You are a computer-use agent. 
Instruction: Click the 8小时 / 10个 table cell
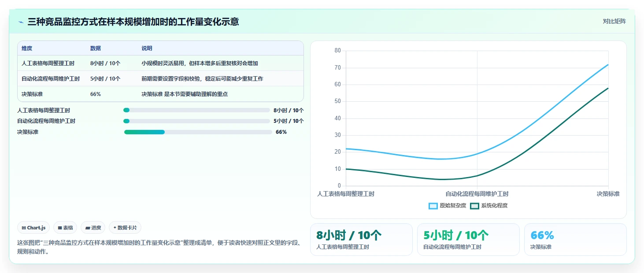[105, 63]
